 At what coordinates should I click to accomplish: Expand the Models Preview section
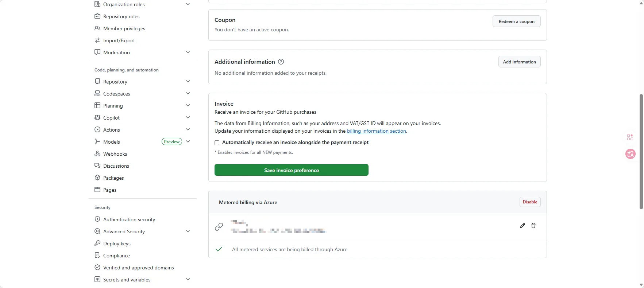coord(188,141)
